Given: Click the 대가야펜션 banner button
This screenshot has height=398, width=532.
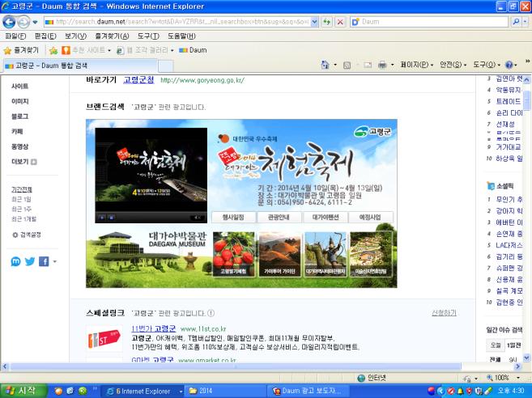Looking at the screenshot, I should [x=326, y=218].
